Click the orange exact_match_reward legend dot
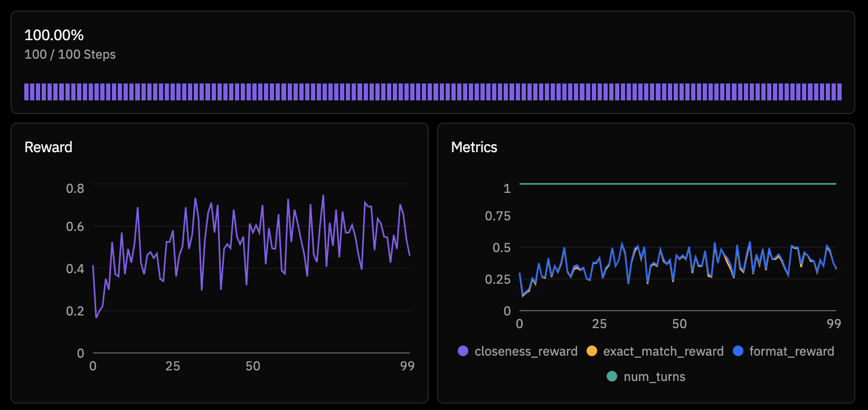 pos(592,351)
